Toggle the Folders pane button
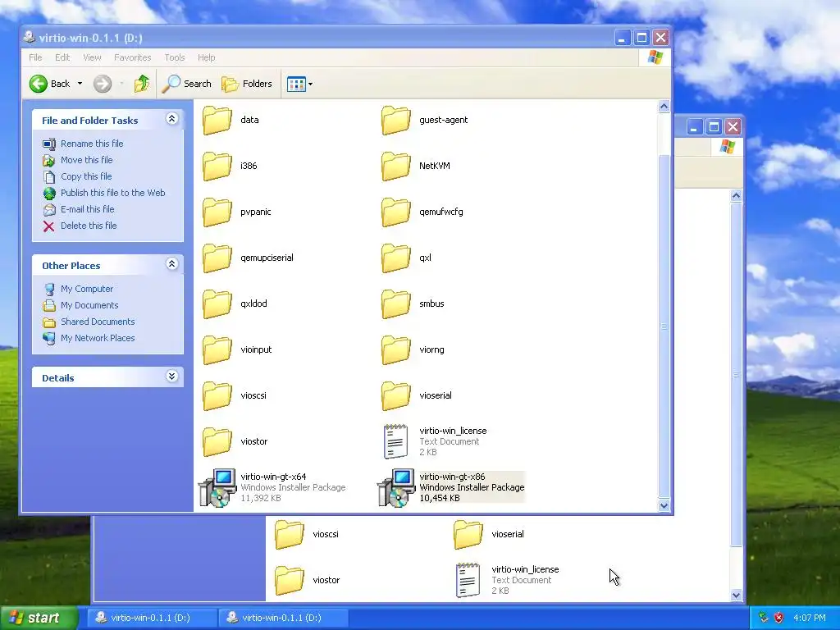Viewport: 840px width, 630px height. click(x=247, y=84)
